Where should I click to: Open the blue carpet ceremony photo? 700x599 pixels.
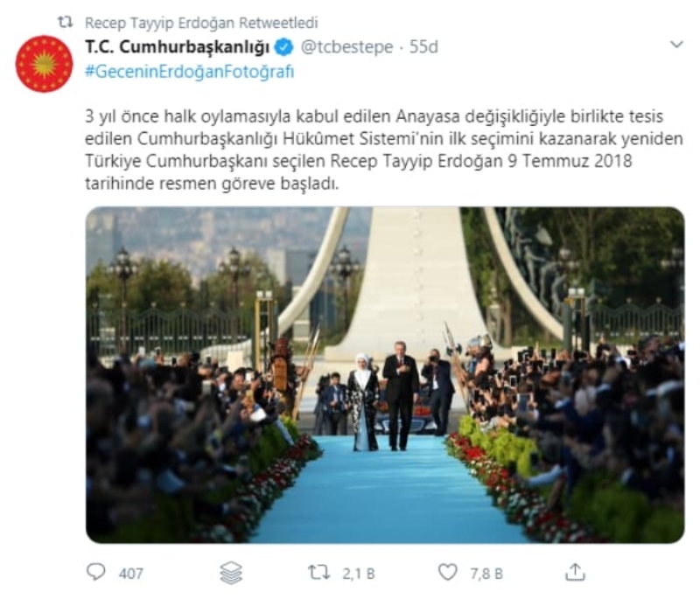(385, 375)
